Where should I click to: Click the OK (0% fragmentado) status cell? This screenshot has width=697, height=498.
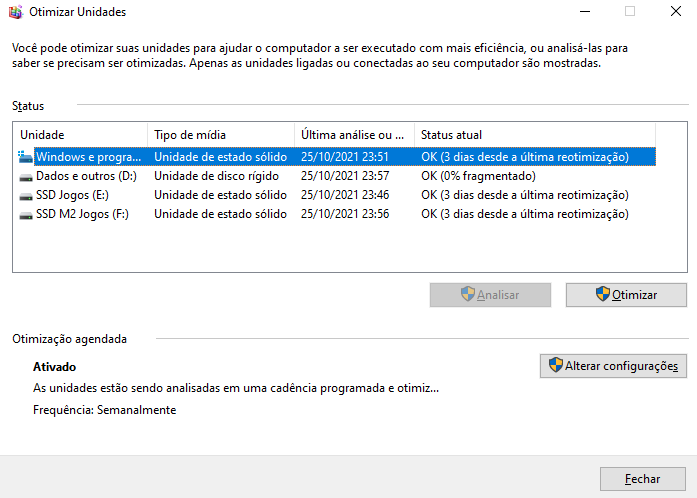[x=478, y=176]
